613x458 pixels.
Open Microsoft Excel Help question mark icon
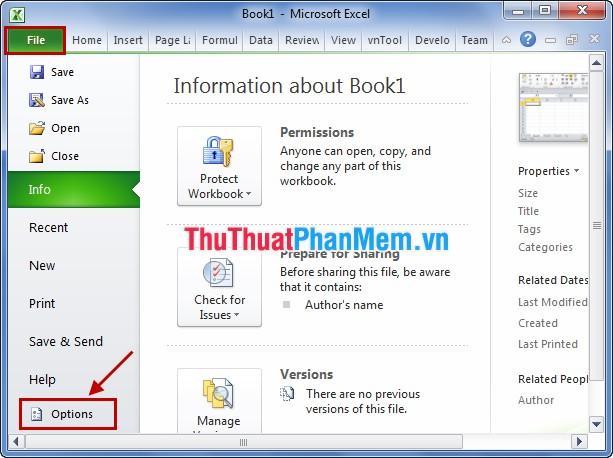tap(528, 39)
